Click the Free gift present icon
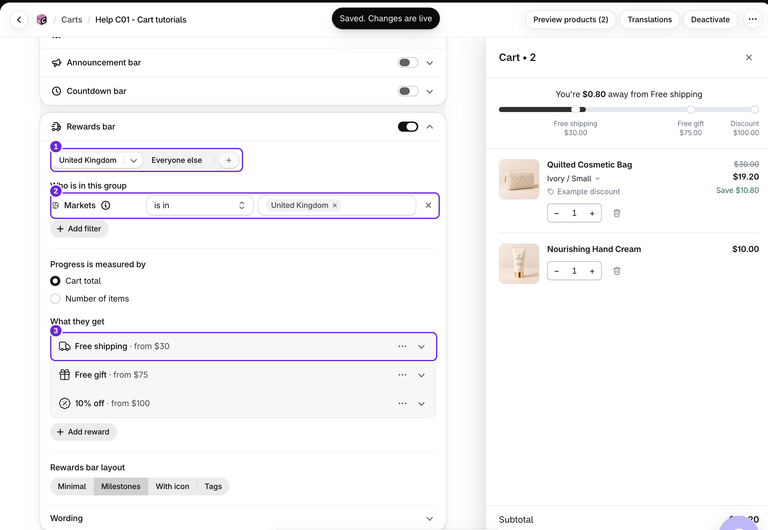Image resolution: width=768 pixels, height=530 pixels. click(65, 375)
